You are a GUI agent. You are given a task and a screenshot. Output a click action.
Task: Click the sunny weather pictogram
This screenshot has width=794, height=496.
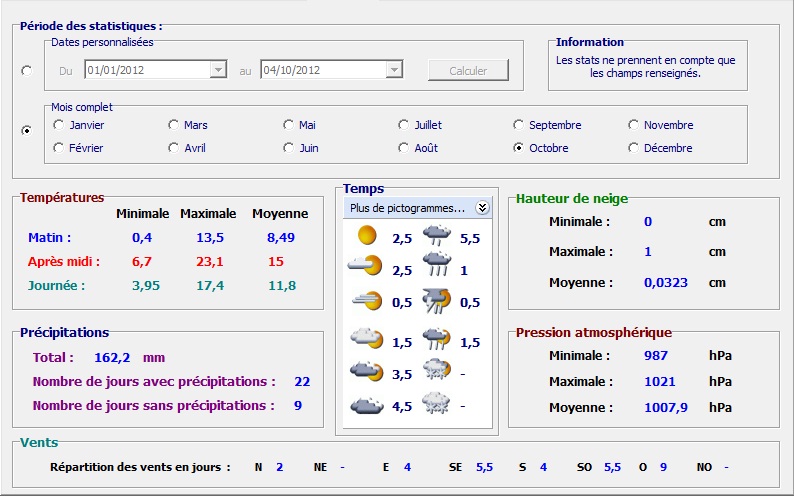367,235
